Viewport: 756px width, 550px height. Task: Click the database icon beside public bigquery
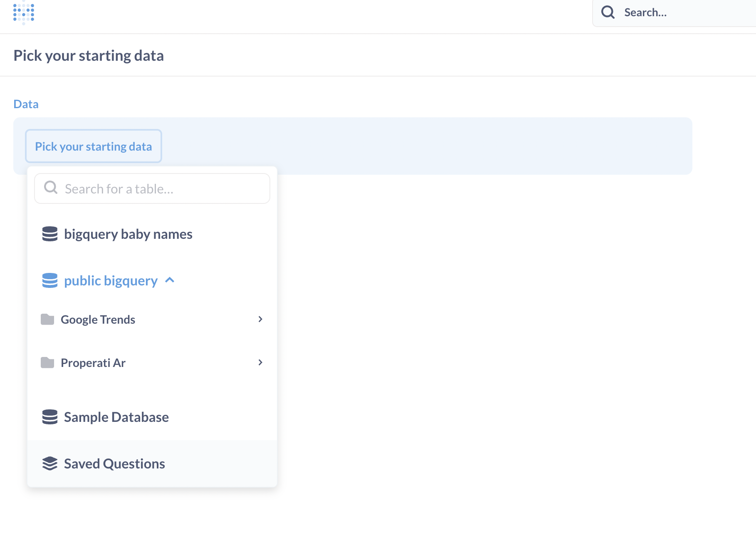49,280
